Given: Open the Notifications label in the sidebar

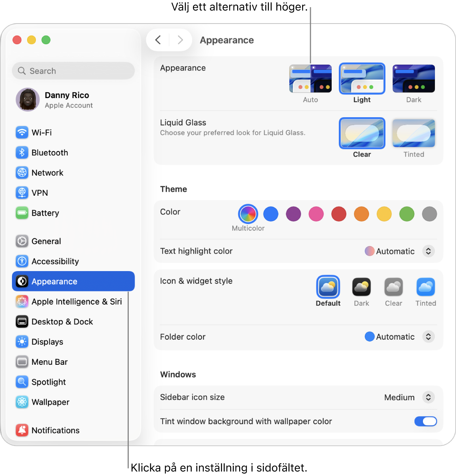Looking at the screenshot, I should 55,430.
